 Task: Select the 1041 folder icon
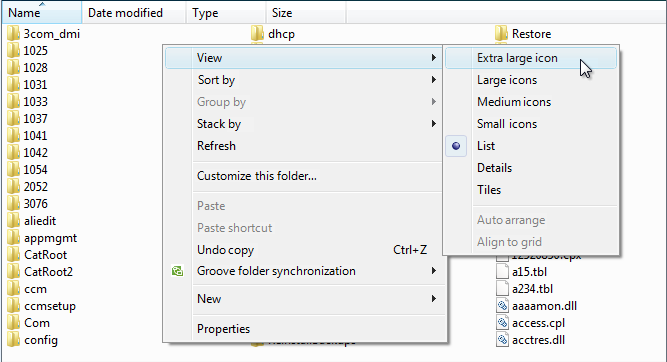click(x=13, y=136)
